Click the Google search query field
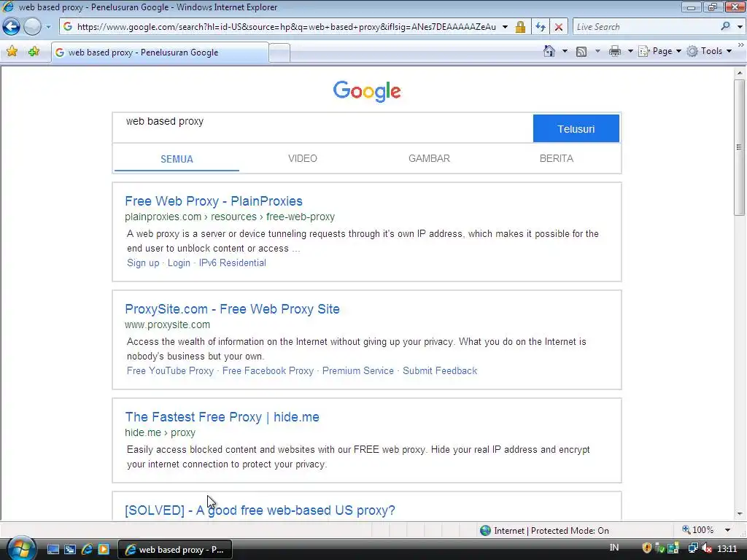The height and width of the screenshot is (560, 747). click(322, 128)
